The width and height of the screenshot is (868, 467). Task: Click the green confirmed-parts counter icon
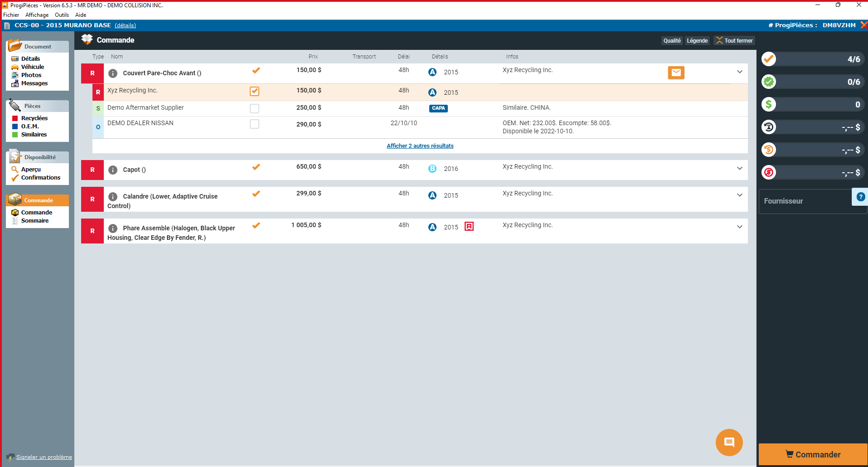(769, 82)
